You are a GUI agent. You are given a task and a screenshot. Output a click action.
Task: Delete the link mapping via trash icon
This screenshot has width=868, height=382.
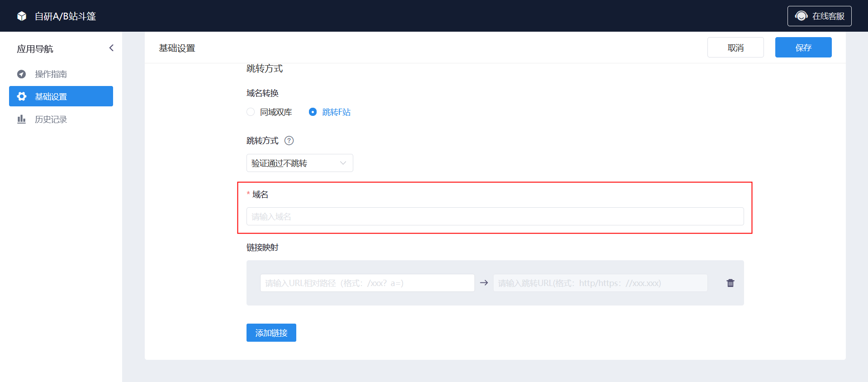730,283
